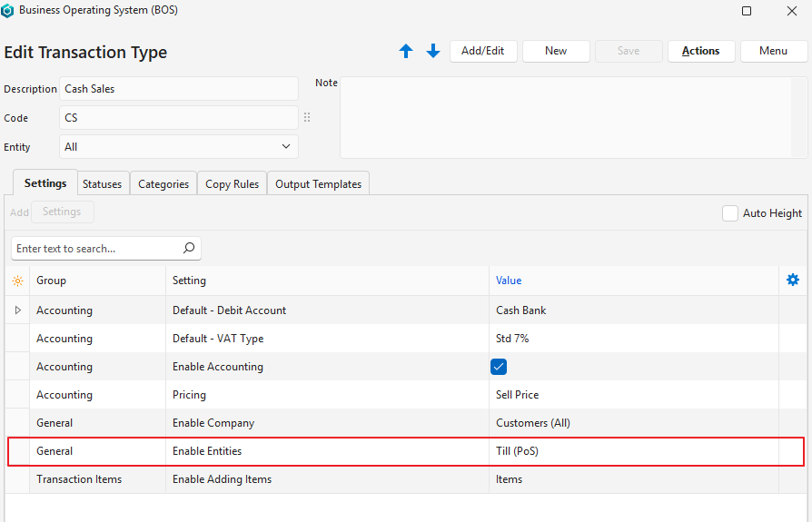Click the search magnifier icon
Viewport: 812px width, 522px height.
tap(189, 248)
